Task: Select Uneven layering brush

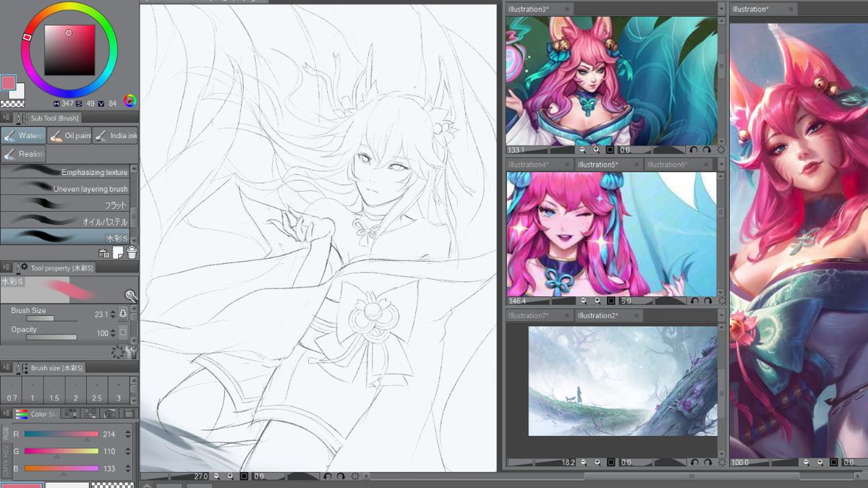Action: click(x=65, y=189)
